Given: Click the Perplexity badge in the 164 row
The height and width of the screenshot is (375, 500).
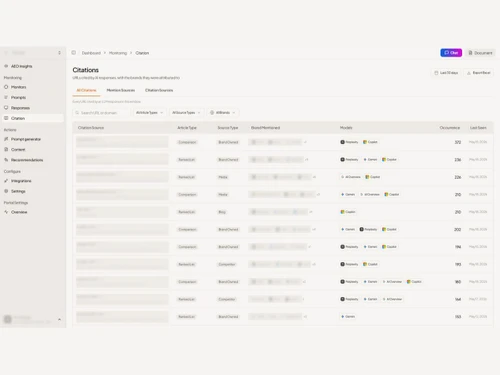Looking at the screenshot, I should (349, 299).
